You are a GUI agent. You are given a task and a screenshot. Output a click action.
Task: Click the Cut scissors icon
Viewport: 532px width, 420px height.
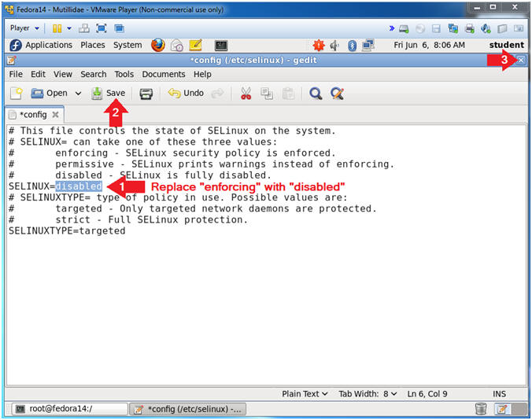click(x=246, y=94)
